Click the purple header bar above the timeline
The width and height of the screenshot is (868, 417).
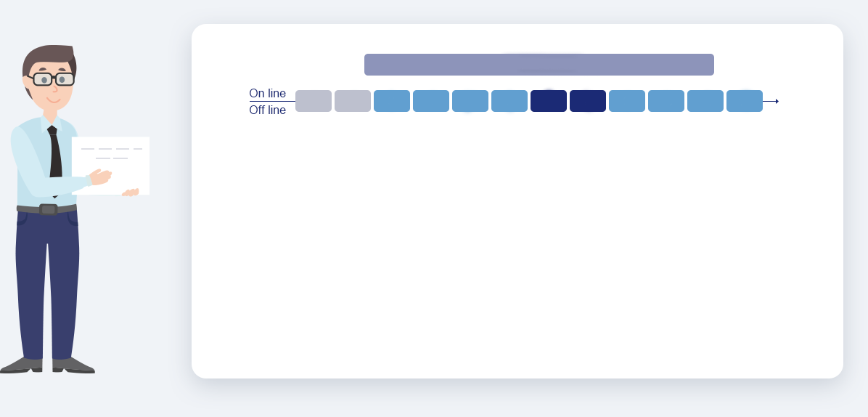pyautogui.click(x=539, y=65)
